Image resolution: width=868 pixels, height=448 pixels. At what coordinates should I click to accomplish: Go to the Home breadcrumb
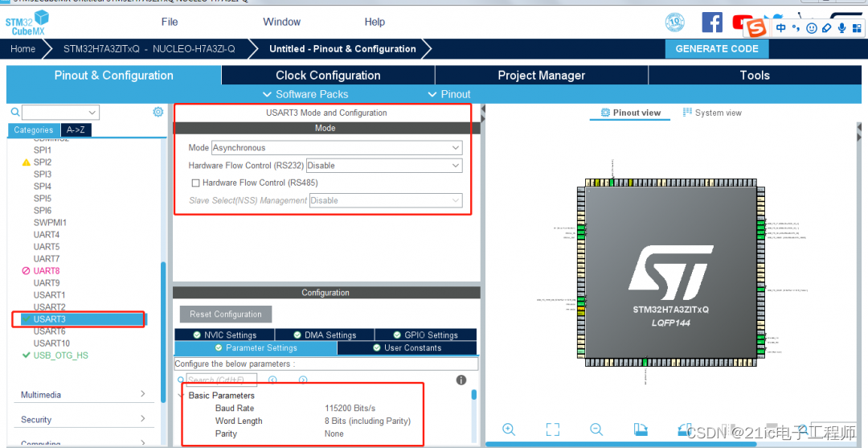pos(23,49)
